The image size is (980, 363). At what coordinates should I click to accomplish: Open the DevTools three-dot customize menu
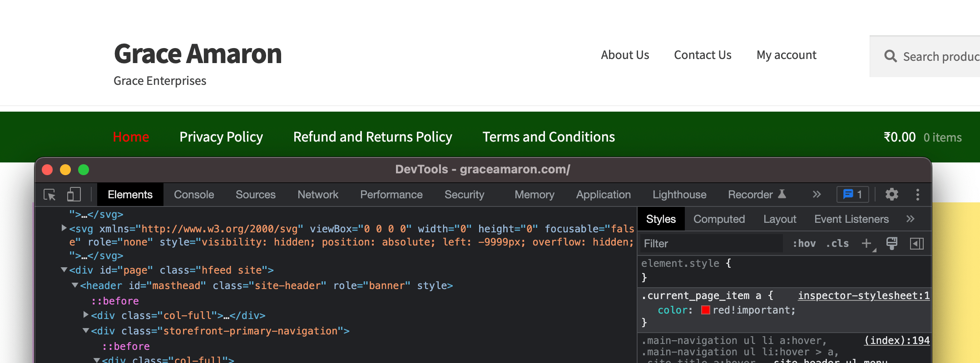coord(917,195)
